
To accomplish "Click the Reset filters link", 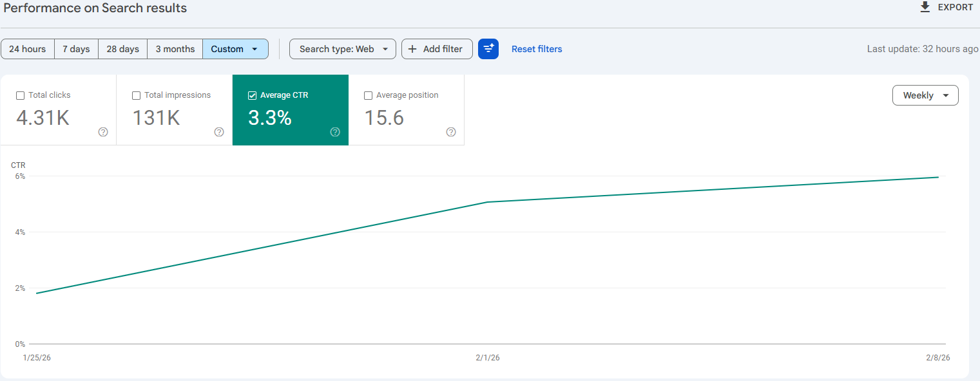I will (x=537, y=49).
